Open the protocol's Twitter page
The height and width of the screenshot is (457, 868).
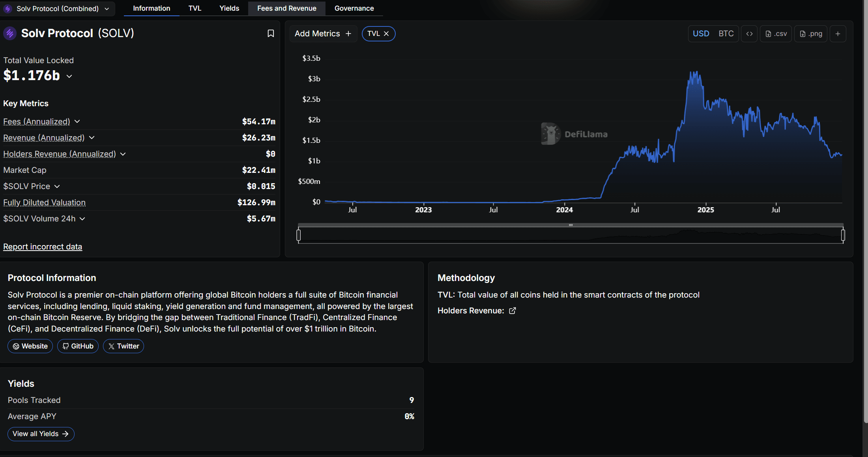coord(123,346)
